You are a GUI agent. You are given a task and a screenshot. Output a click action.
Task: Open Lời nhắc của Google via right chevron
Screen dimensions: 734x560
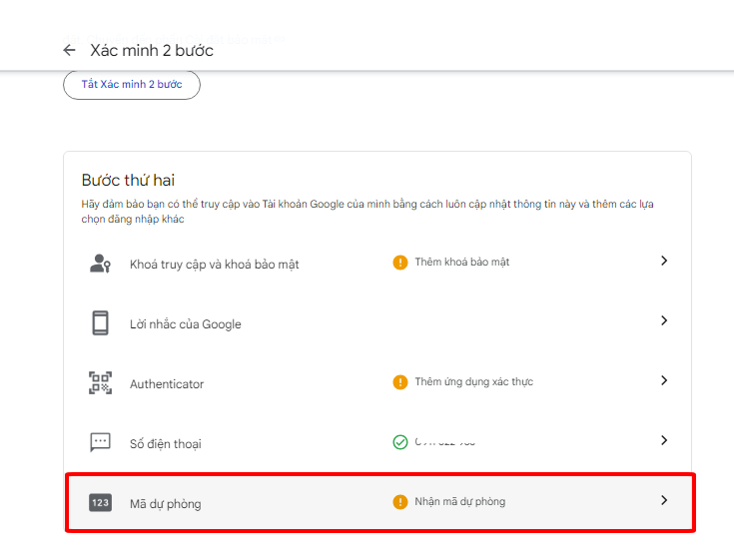pos(664,320)
